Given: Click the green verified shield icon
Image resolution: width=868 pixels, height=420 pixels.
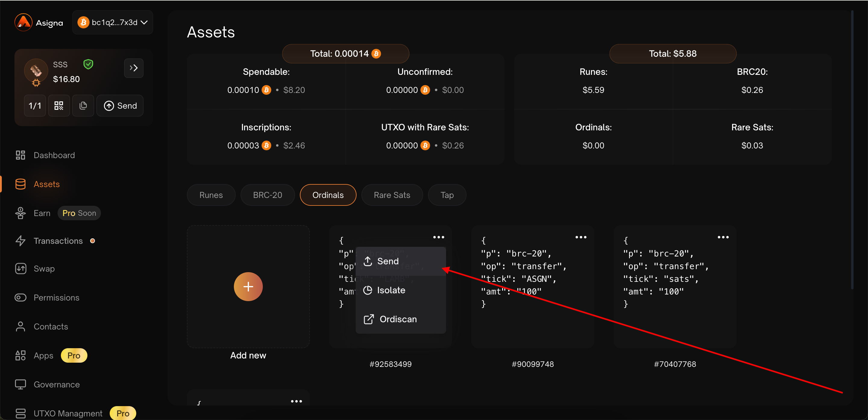Looking at the screenshot, I should point(88,64).
